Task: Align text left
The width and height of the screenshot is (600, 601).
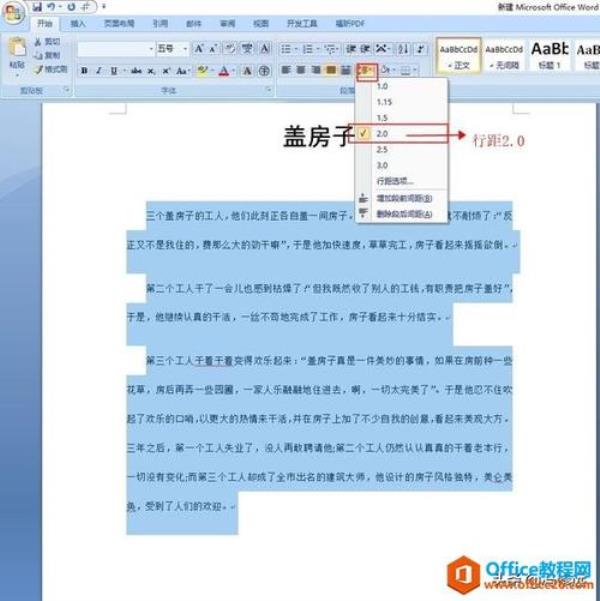Action: pyautogui.click(x=286, y=70)
